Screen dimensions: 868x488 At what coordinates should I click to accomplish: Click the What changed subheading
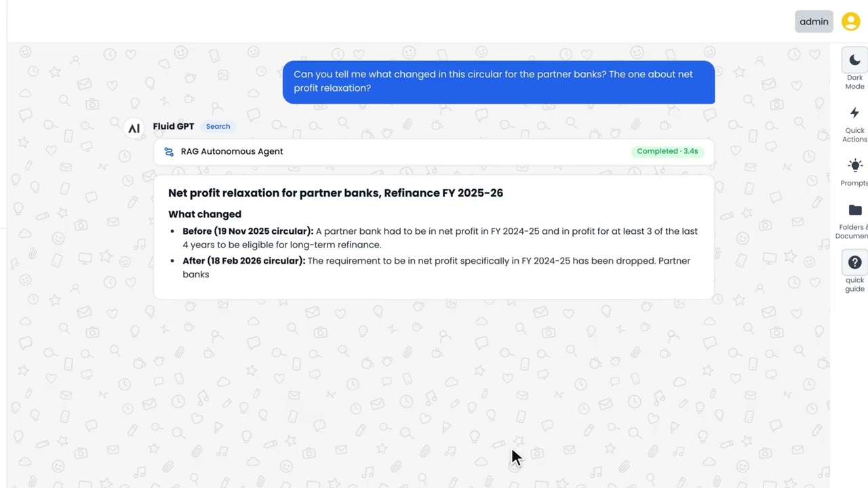pyautogui.click(x=205, y=214)
